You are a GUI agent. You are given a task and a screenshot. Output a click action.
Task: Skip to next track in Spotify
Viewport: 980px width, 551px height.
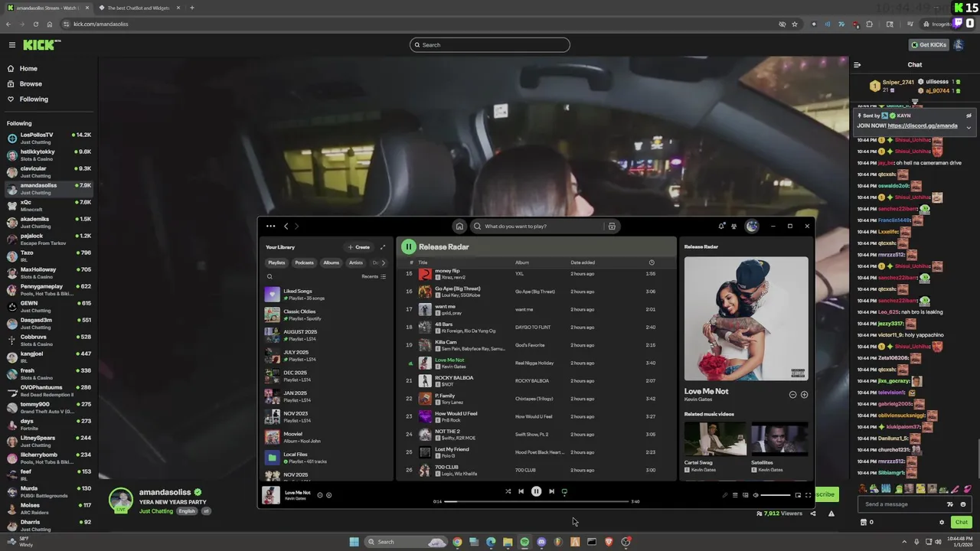point(551,491)
